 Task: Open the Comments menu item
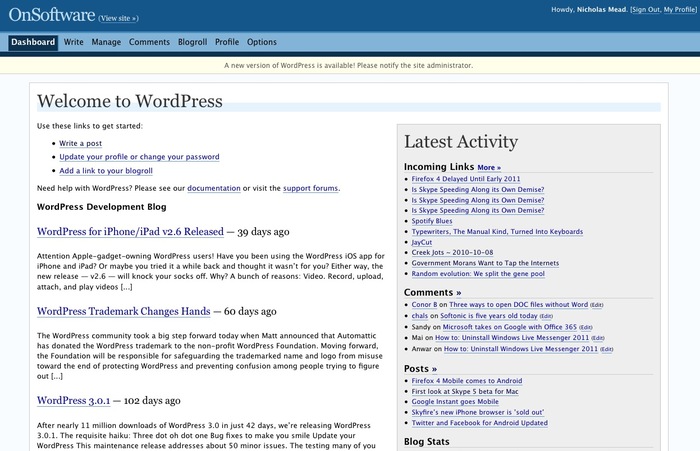coord(150,42)
